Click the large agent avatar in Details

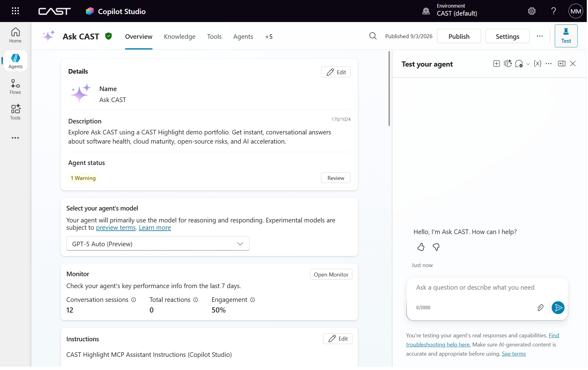click(81, 93)
